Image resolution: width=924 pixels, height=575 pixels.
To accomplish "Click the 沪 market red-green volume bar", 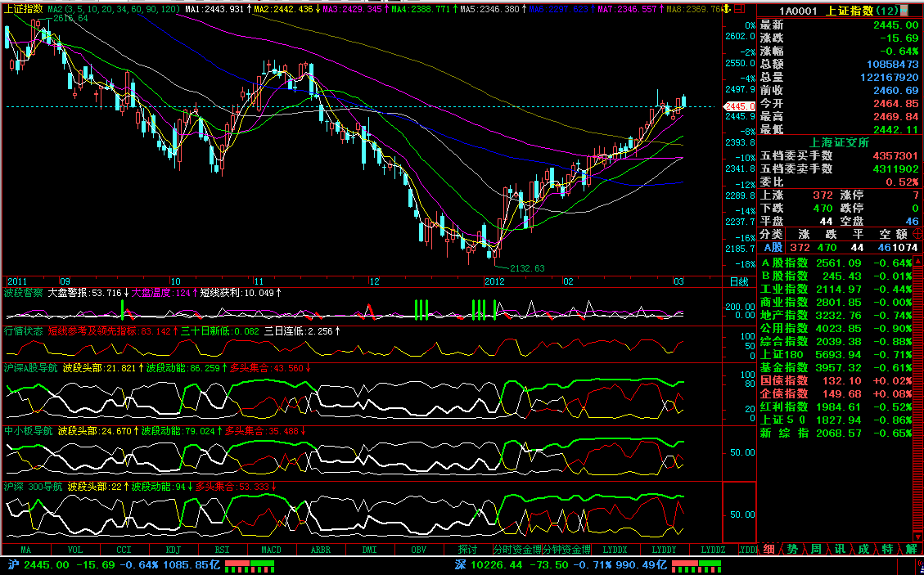I will pyautogui.click(x=250, y=565).
